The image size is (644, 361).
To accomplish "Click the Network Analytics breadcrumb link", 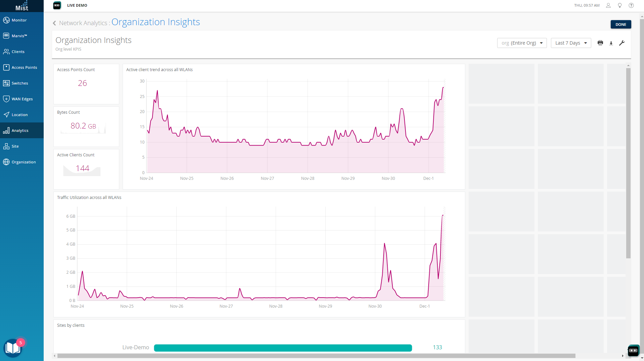I will [83, 23].
